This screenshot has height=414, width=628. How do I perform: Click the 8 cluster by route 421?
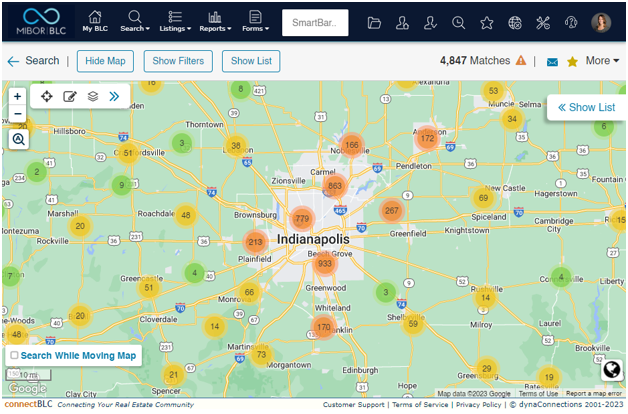[x=240, y=89]
